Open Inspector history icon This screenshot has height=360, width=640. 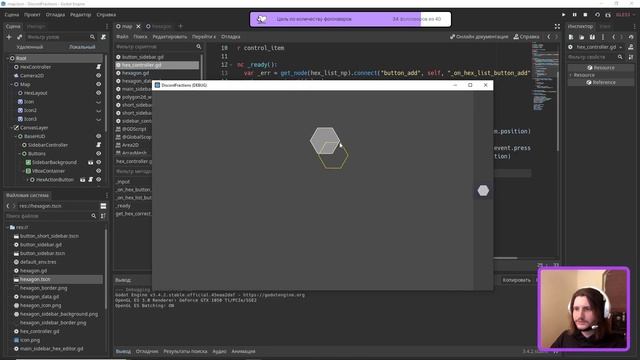click(x=631, y=37)
